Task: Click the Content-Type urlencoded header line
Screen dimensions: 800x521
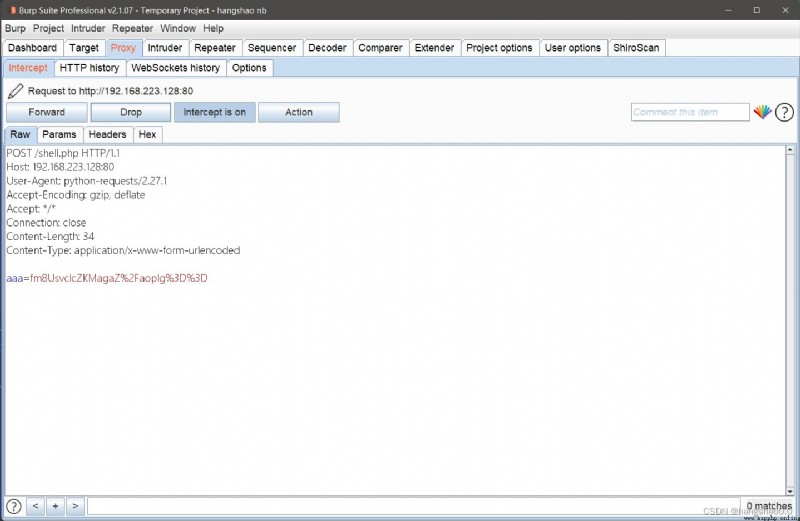Action: (x=123, y=251)
